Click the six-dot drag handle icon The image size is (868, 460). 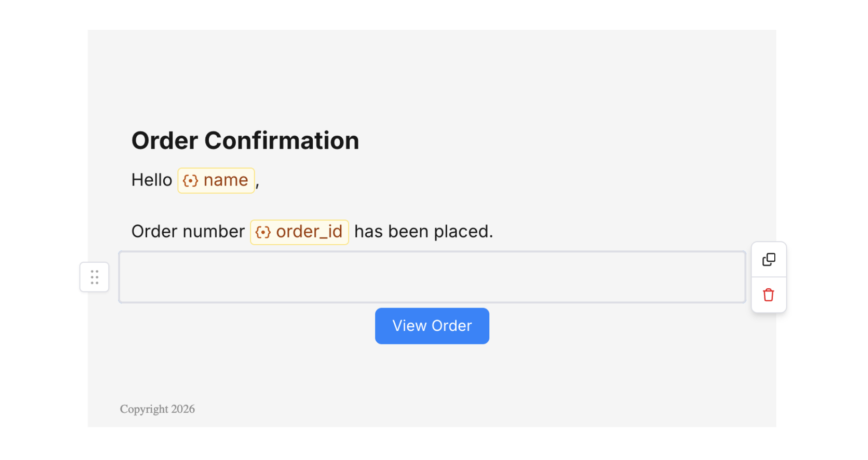(94, 277)
